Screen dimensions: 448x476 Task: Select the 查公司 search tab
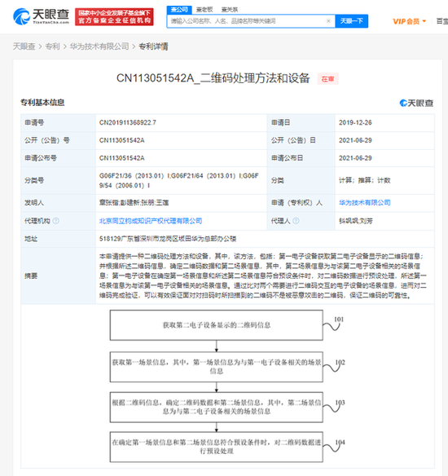[179, 10]
